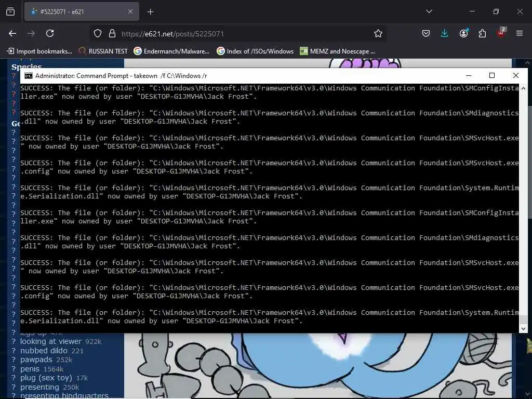
Task: Go forward one page in Firefox
Action: point(31,33)
